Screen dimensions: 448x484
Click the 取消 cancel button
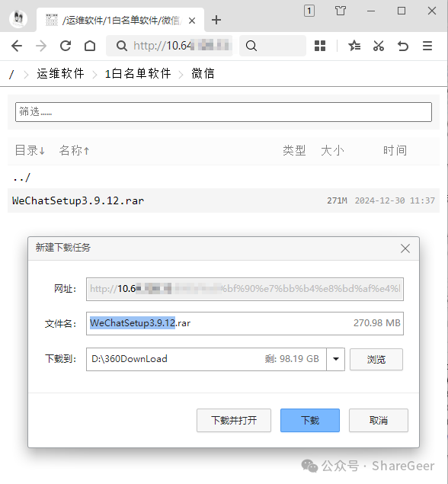[379, 420]
